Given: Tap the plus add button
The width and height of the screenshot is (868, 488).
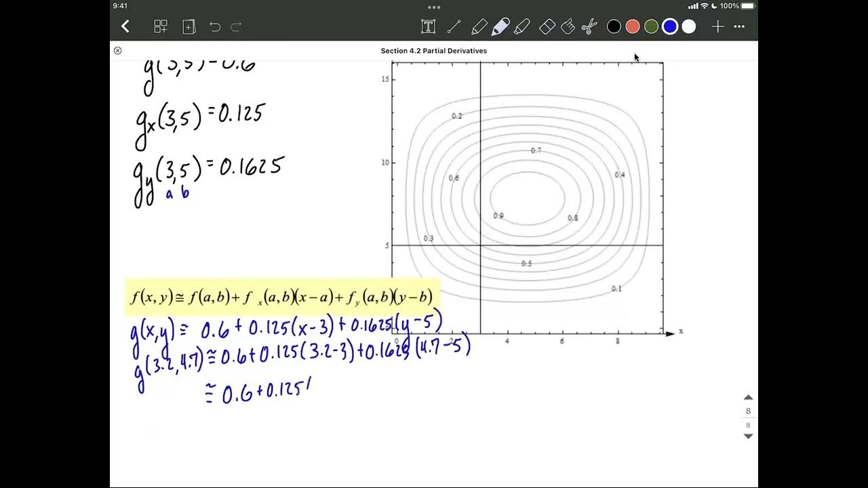Looking at the screenshot, I should tap(717, 26).
